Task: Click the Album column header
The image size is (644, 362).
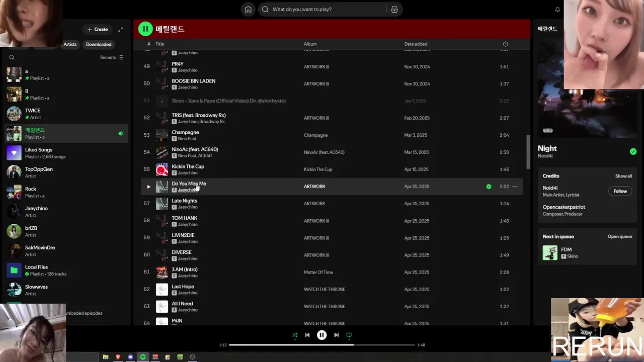Action: pyautogui.click(x=310, y=44)
